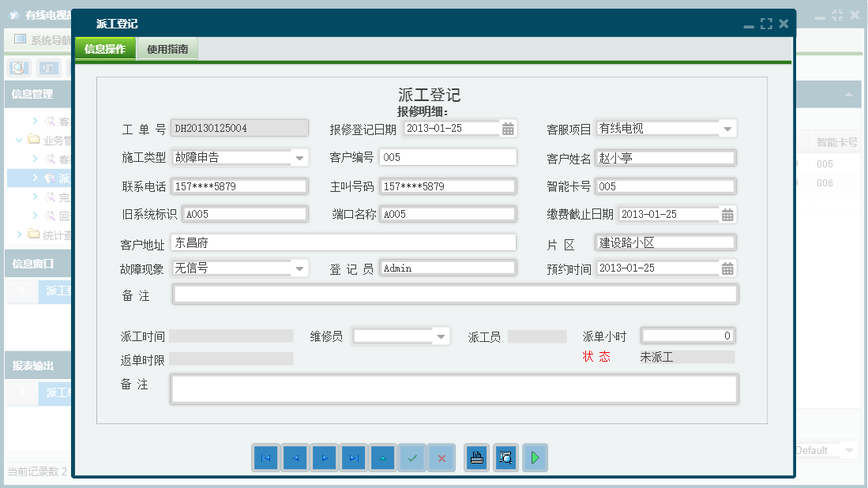The image size is (868, 488).
Task: Jump to the last record
Action: point(353,457)
